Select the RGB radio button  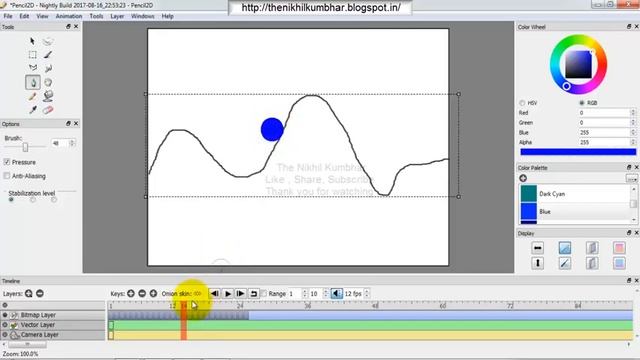coord(582,103)
